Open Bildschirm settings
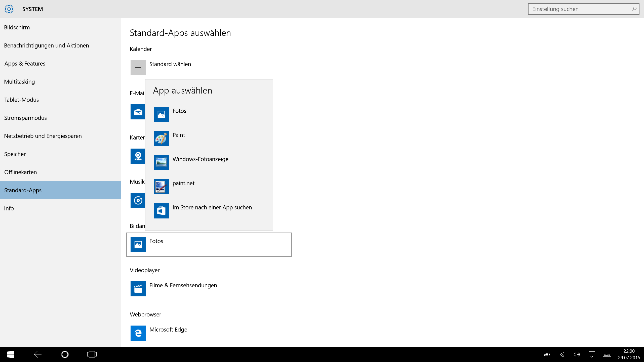This screenshot has width=644, height=362. [60, 27]
